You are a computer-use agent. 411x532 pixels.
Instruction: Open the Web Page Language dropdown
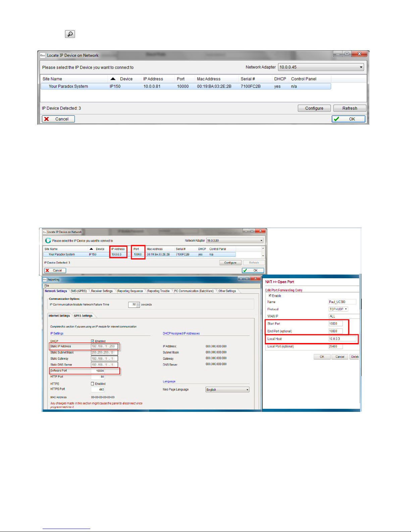point(227,390)
